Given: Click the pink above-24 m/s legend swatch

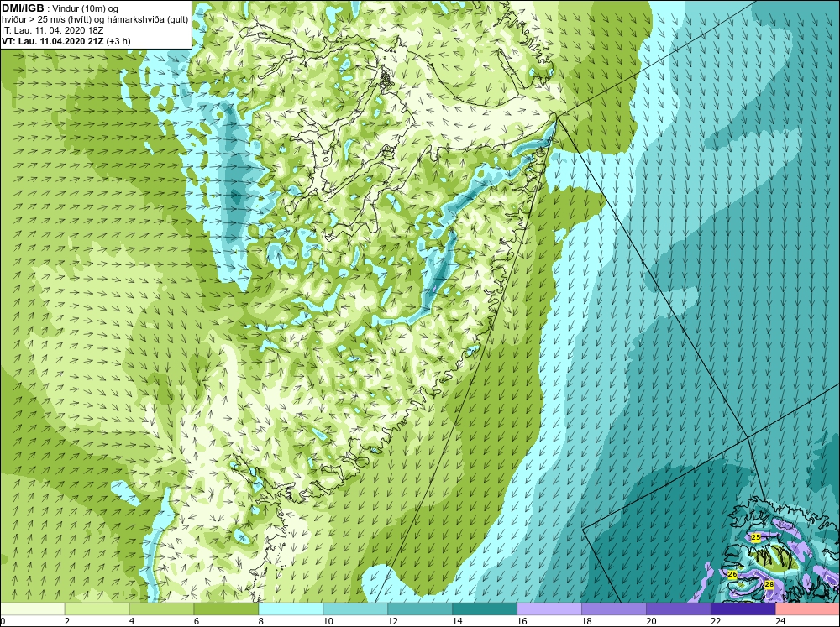Looking at the screenshot, I should click(x=807, y=609).
